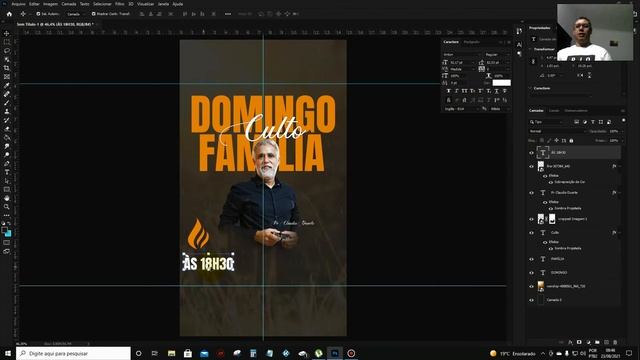Image resolution: width=640 pixels, height=360 pixels.
Task: Lock all for selected layer
Action: pyautogui.click(x=571, y=141)
